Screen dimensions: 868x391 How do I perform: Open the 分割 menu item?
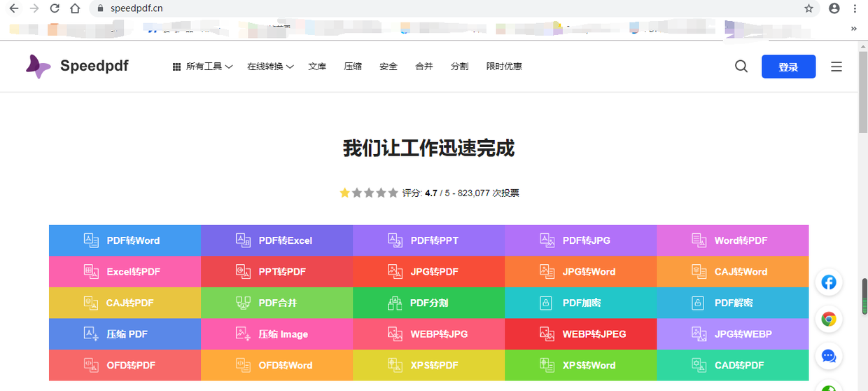pyautogui.click(x=460, y=67)
